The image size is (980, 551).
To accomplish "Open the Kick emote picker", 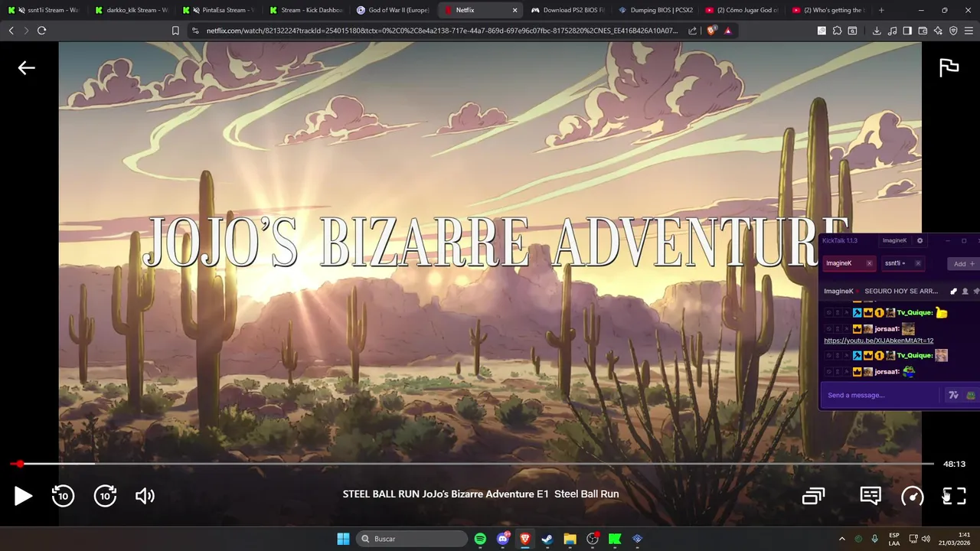I will (971, 395).
